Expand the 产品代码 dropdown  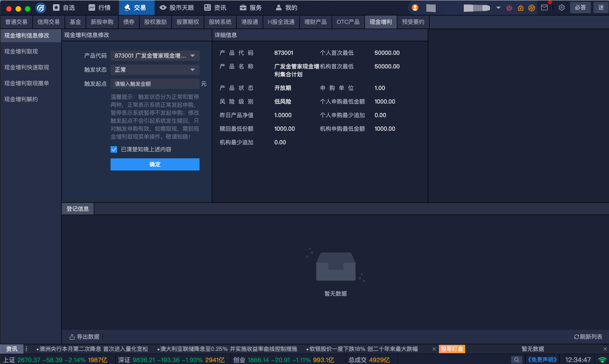155,56
